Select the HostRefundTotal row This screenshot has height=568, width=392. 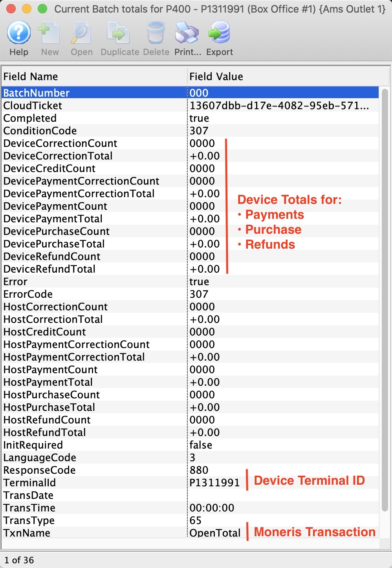click(x=190, y=432)
